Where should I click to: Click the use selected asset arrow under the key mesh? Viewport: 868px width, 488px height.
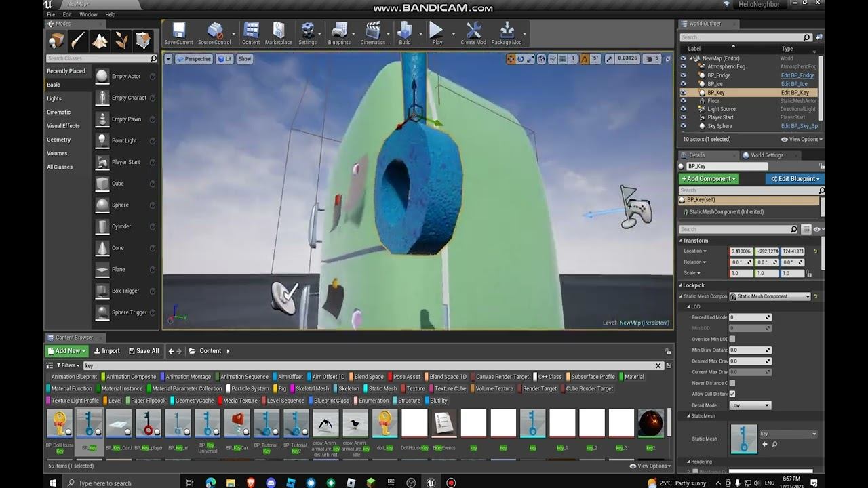(765, 445)
